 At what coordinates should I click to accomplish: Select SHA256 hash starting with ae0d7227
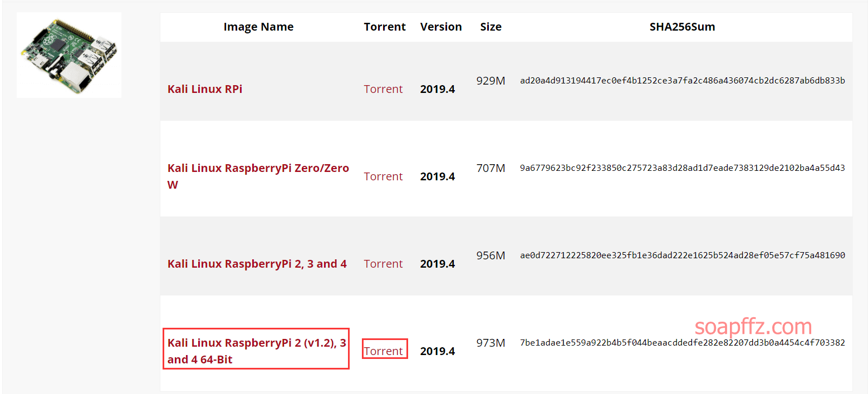tap(683, 255)
